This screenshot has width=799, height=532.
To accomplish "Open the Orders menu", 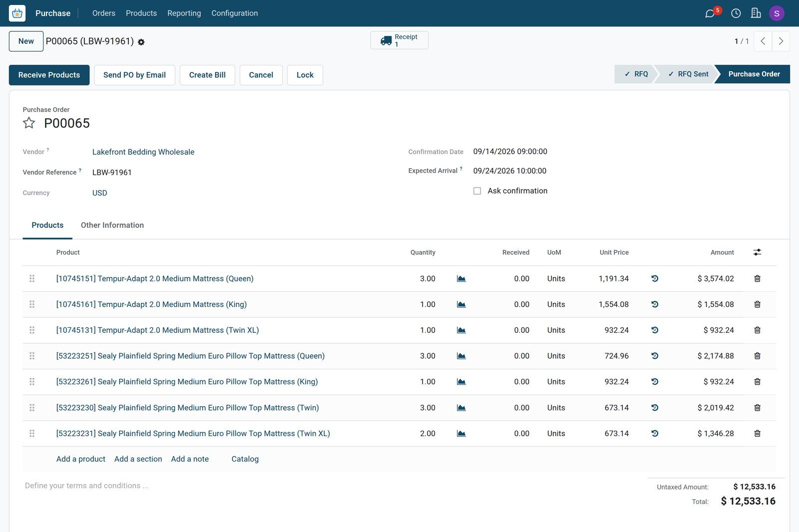I will pos(104,13).
